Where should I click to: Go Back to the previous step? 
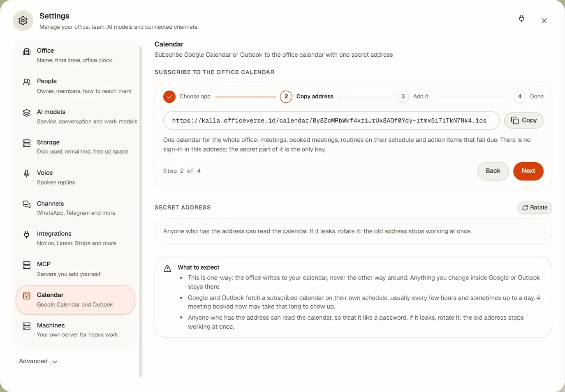coord(493,171)
